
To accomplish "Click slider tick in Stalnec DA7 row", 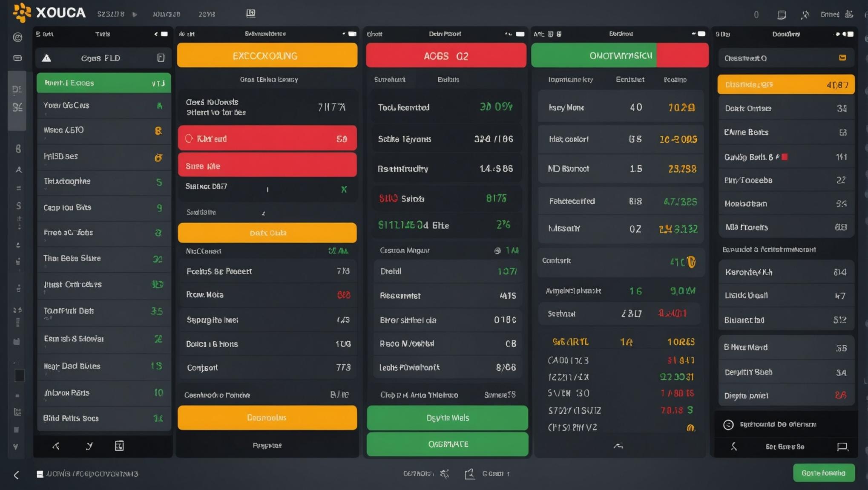I will (x=267, y=190).
